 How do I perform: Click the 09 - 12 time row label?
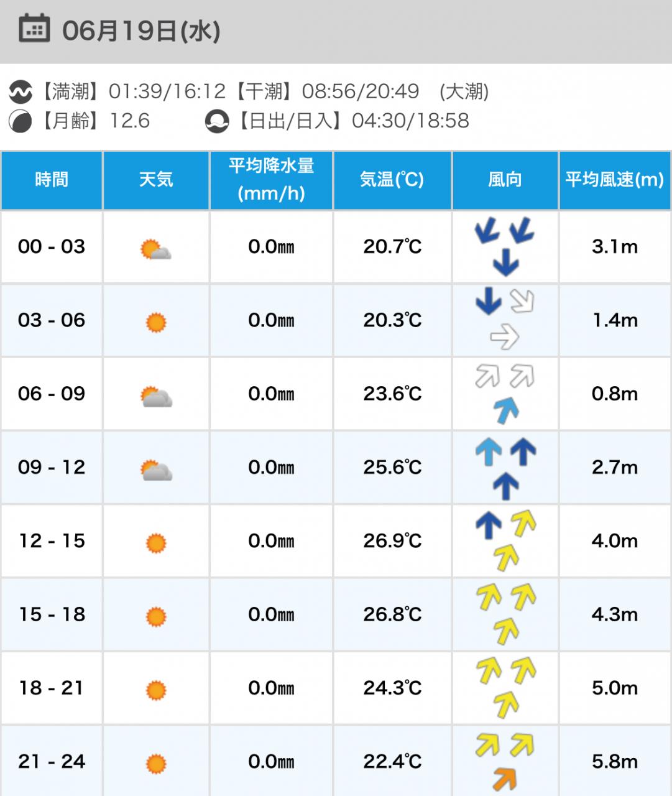click(x=52, y=467)
